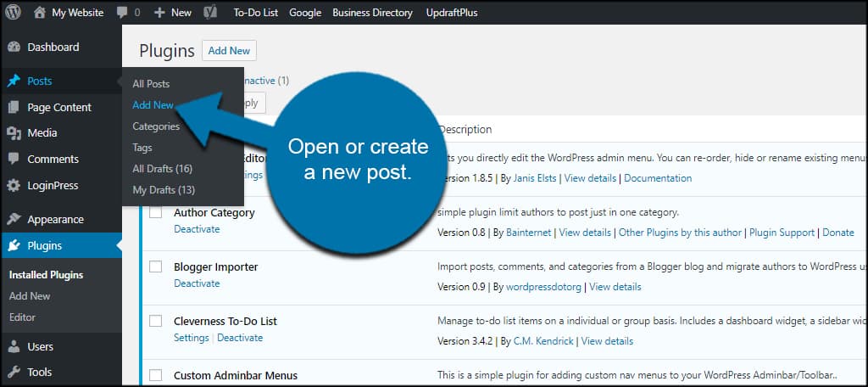View details for Blogger Importer
Viewport: 868px width, 387px height.
pos(615,287)
